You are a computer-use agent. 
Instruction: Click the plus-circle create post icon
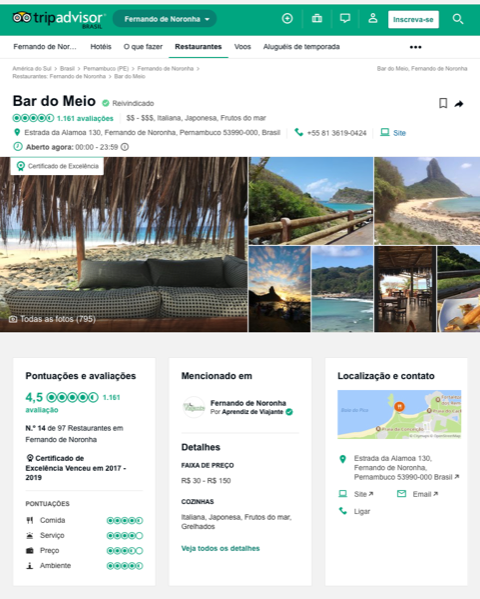(x=287, y=18)
